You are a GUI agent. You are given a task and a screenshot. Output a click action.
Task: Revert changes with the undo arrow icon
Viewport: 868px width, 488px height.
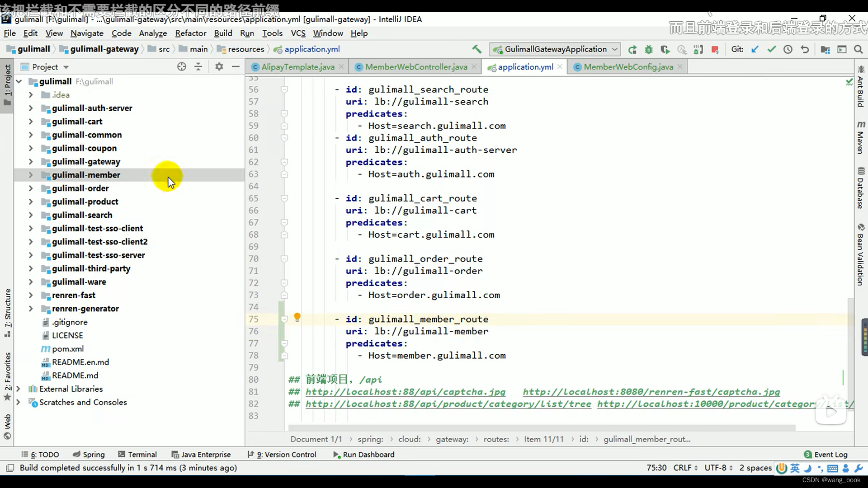pyautogui.click(x=805, y=50)
